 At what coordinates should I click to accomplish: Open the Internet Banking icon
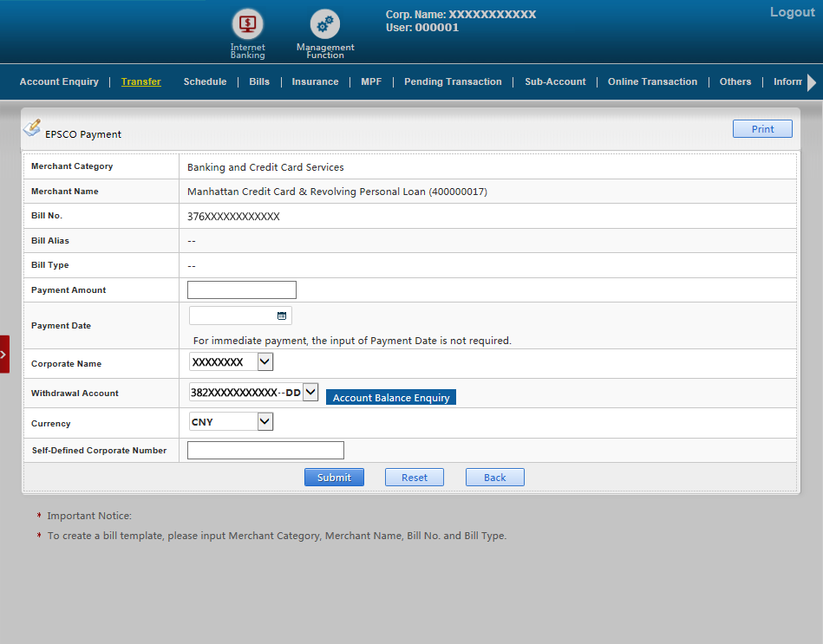247,24
